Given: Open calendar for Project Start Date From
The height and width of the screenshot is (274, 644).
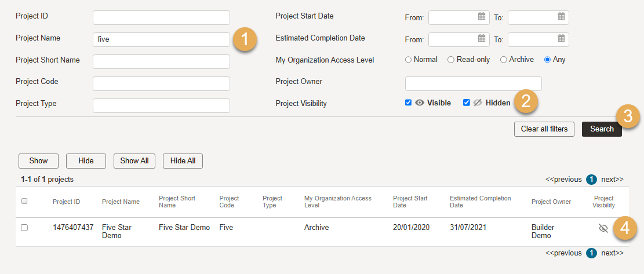Looking at the screenshot, I should 482,16.
